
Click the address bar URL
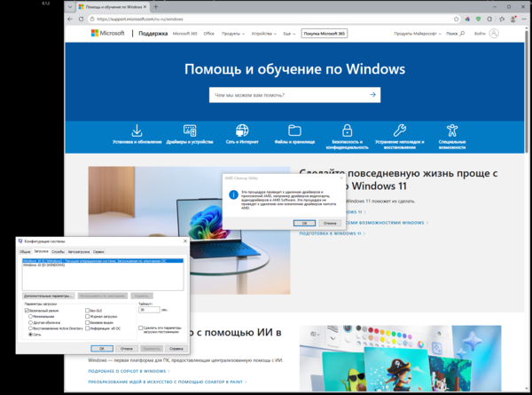[140, 19]
